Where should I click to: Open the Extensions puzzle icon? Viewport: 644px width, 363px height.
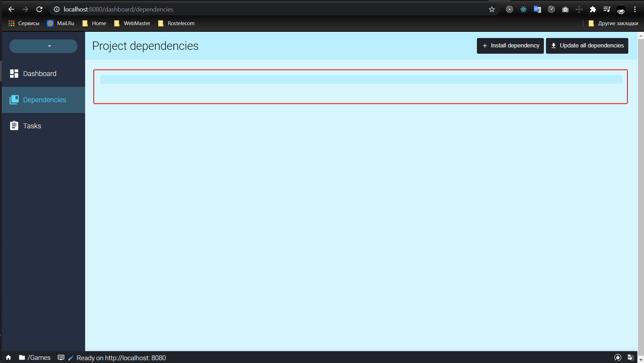pyautogui.click(x=593, y=9)
